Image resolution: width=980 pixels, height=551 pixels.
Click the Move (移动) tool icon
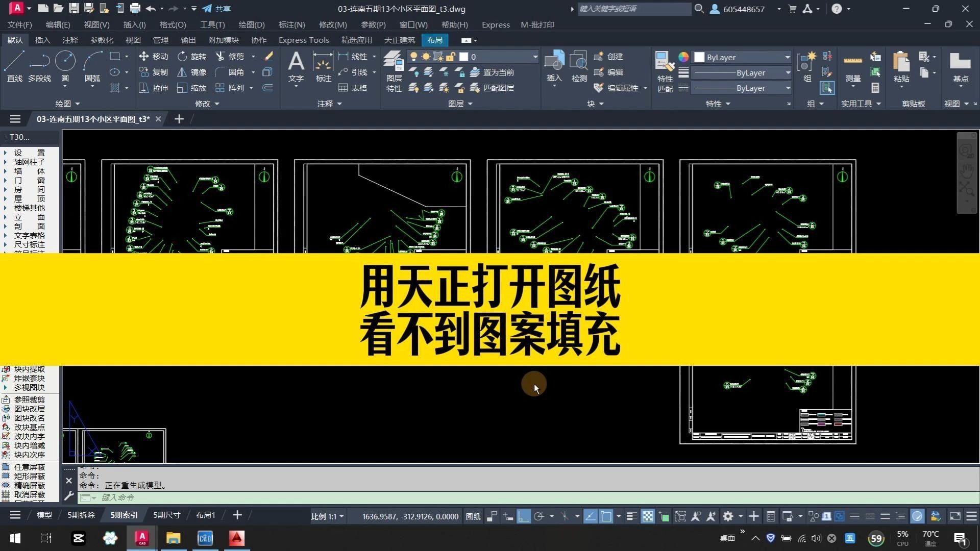click(x=144, y=56)
